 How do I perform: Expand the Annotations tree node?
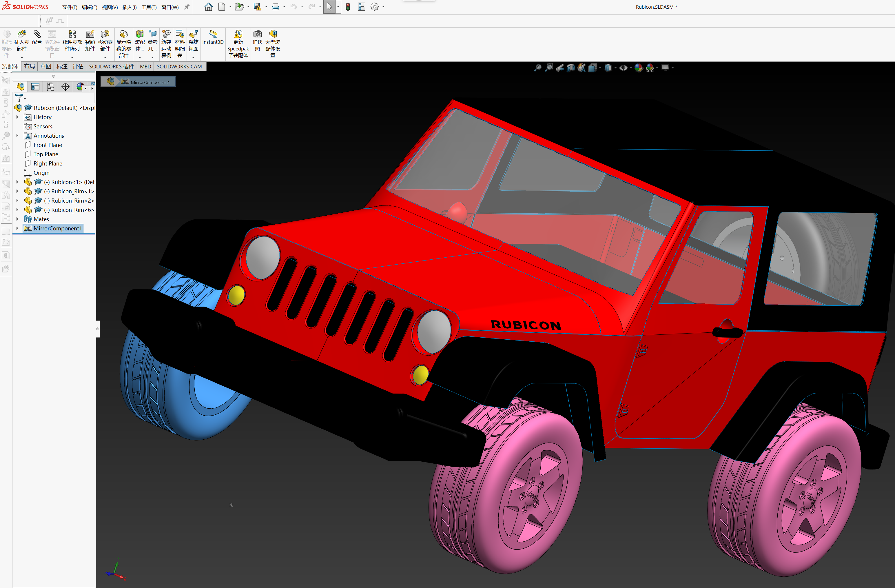(17, 135)
